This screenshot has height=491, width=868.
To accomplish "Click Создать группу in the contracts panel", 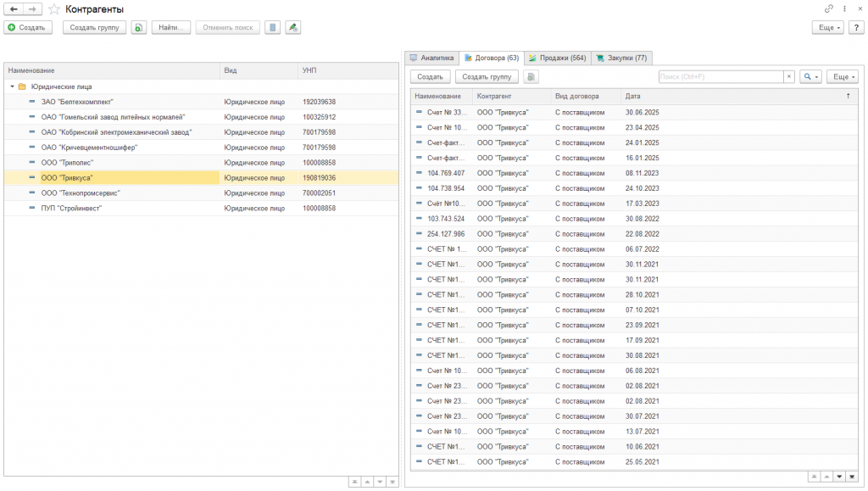I will (487, 76).
